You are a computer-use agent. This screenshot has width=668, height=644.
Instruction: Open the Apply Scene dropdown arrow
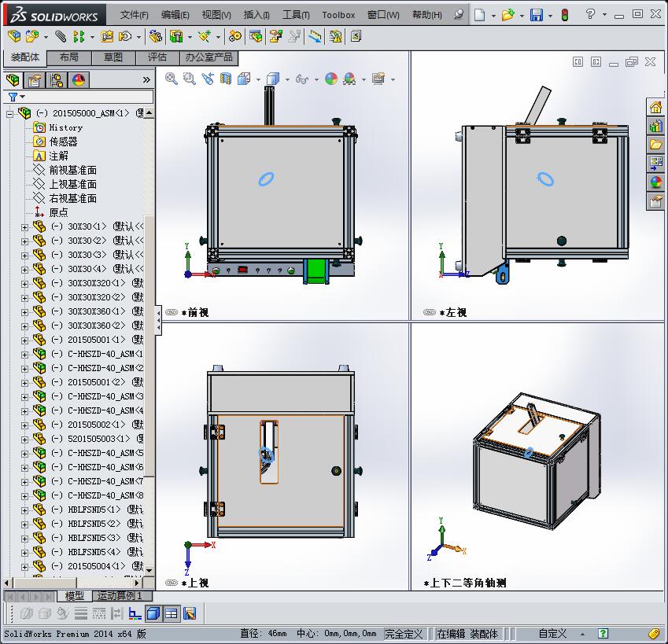[364, 79]
